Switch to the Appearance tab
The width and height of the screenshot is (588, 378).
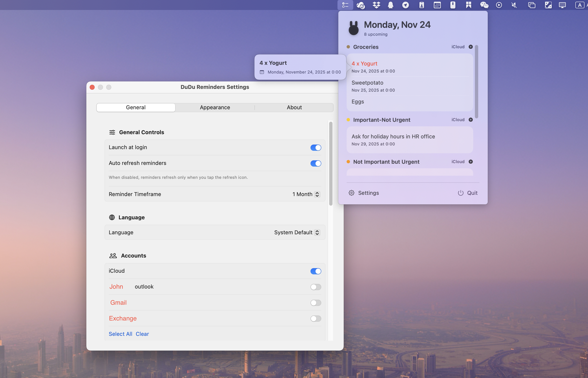point(215,107)
